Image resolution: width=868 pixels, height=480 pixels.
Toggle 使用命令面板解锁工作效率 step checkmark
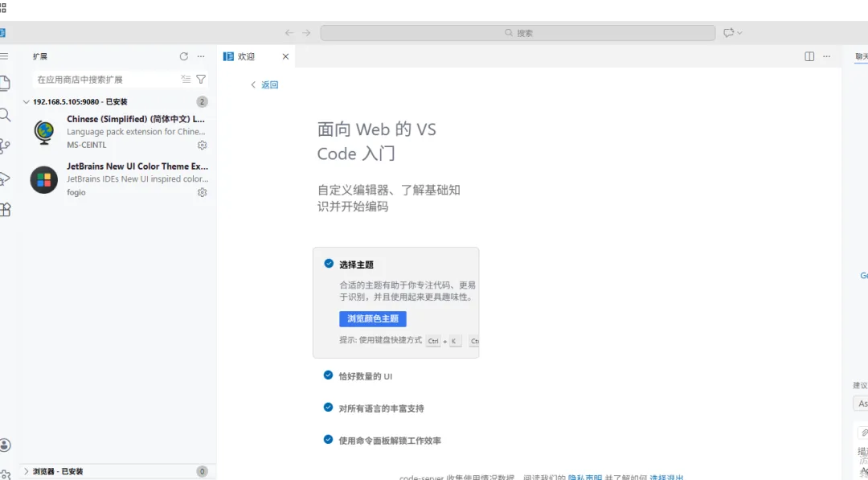tap(328, 440)
